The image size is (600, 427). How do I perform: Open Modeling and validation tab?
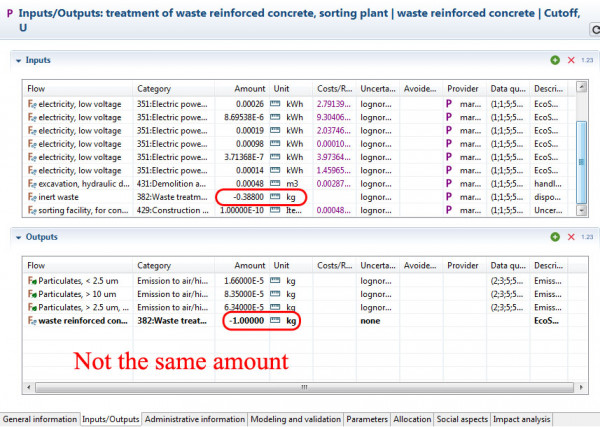tap(295, 419)
